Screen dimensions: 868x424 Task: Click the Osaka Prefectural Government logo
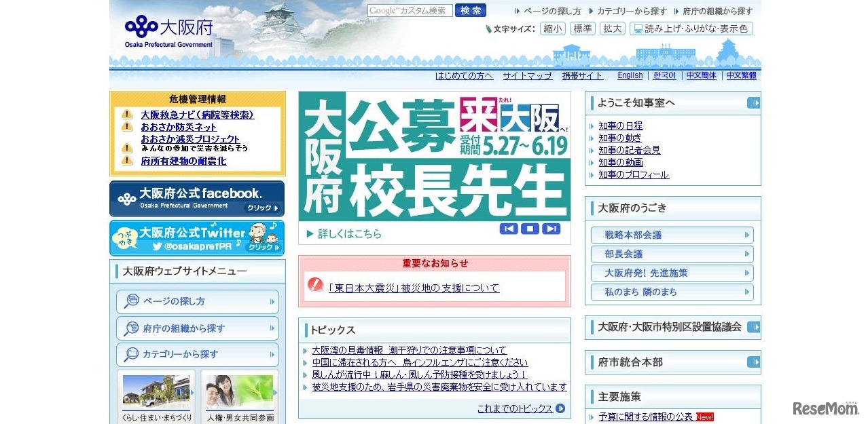click(169, 31)
